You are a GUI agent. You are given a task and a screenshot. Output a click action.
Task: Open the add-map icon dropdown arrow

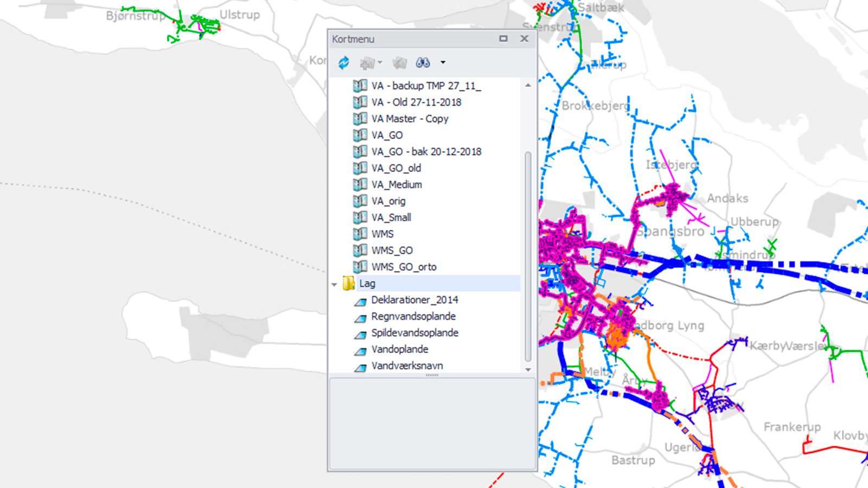380,63
